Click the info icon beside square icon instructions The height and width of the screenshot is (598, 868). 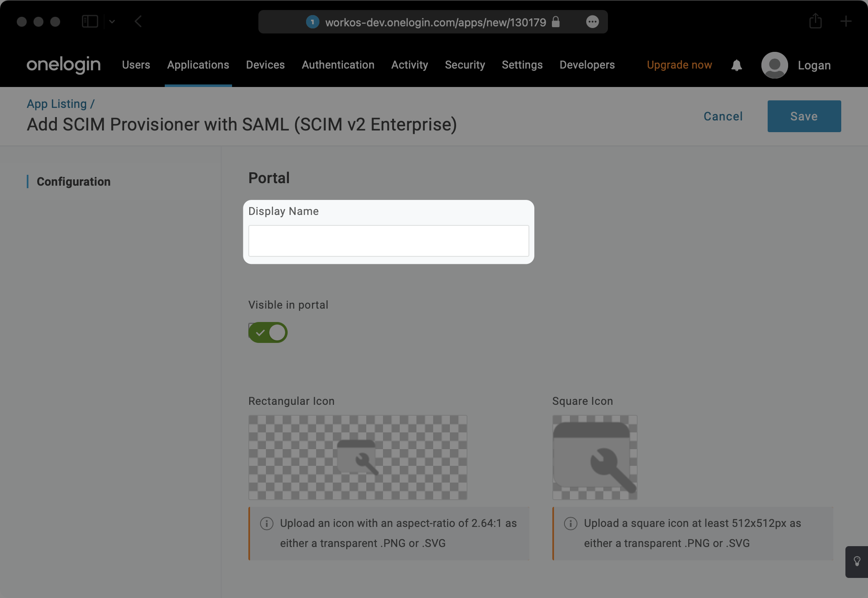click(x=571, y=523)
